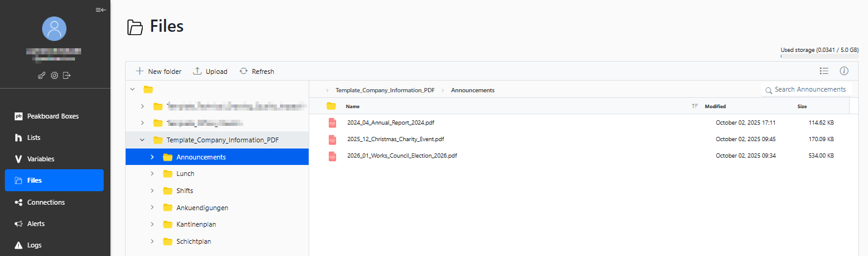Switch the file view with the list icon
868x256 pixels.
point(824,71)
